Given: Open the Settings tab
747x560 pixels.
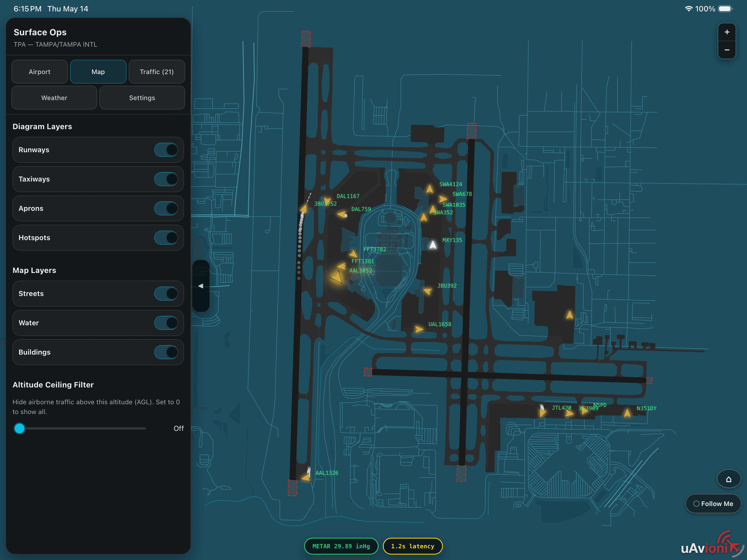Looking at the screenshot, I should pyautogui.click(x=142, y=98).
